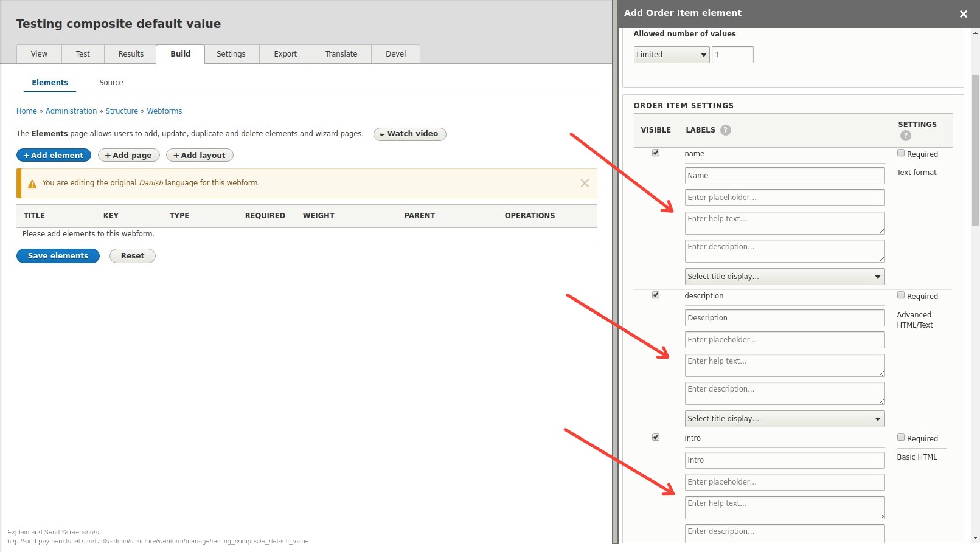The image size is (980, 552).
Task: Toggle visibility checkbox for the name field
Action: click(655, 153)
